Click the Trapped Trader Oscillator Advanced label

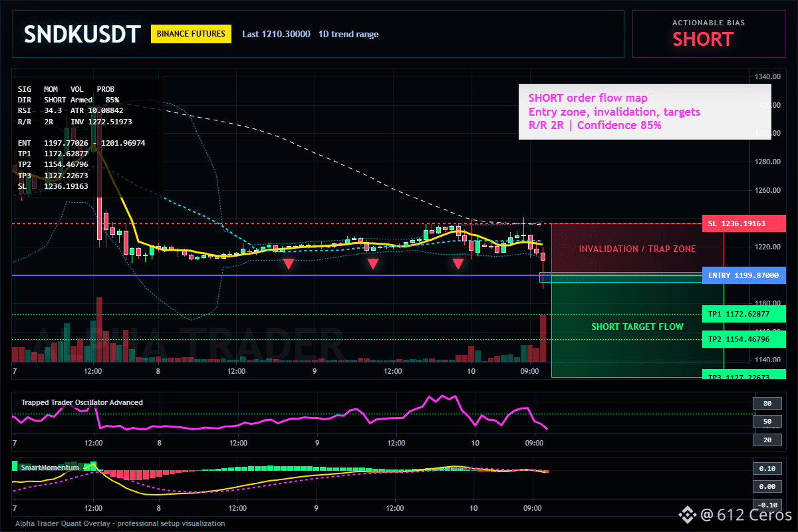pos(82,402)
